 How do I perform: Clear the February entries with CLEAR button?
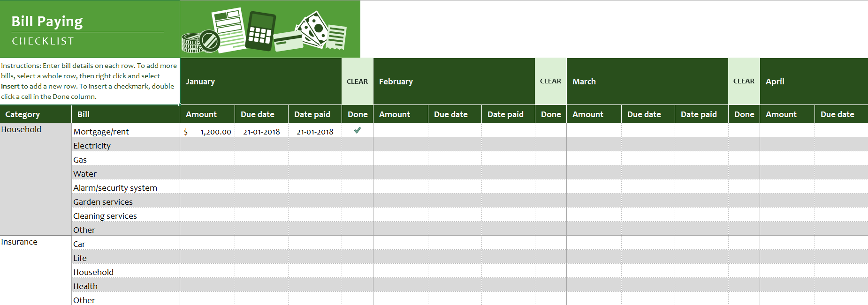pos(551,82)
